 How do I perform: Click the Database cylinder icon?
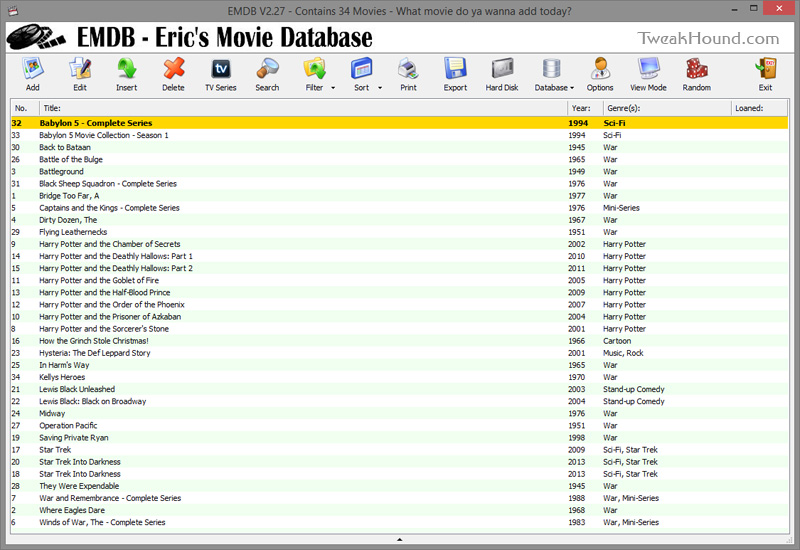[x=552, y=69]
